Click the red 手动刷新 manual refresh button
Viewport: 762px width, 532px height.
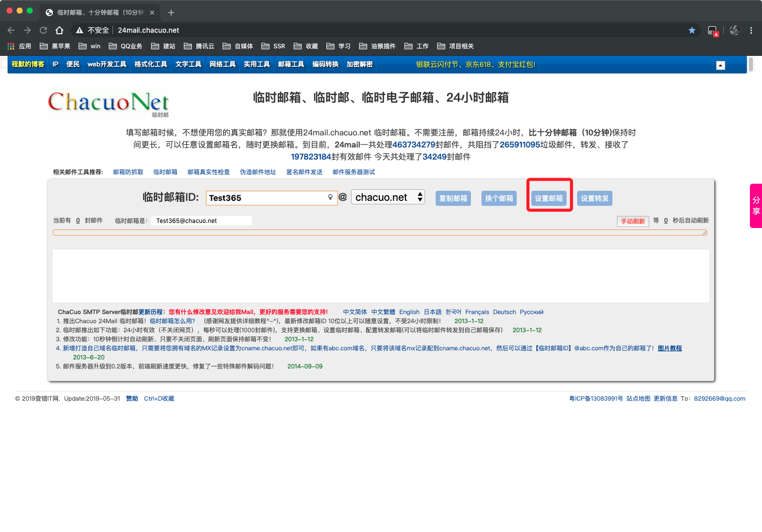click(x=633, y=221)
